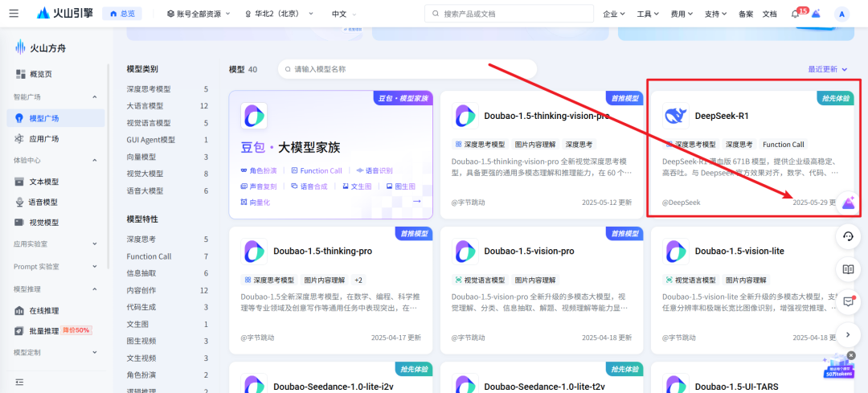Click 文档 in the top bar
This screenshot has height=393, width=868.
[769, 14]
